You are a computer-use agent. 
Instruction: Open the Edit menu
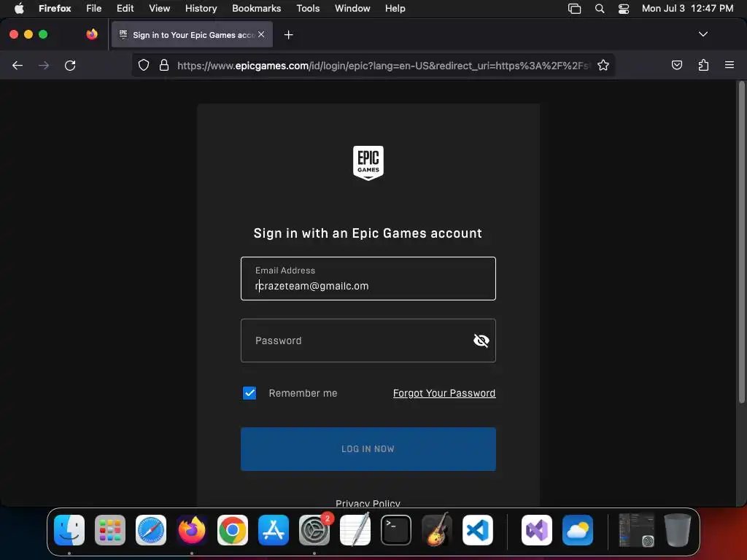(125, 8)
